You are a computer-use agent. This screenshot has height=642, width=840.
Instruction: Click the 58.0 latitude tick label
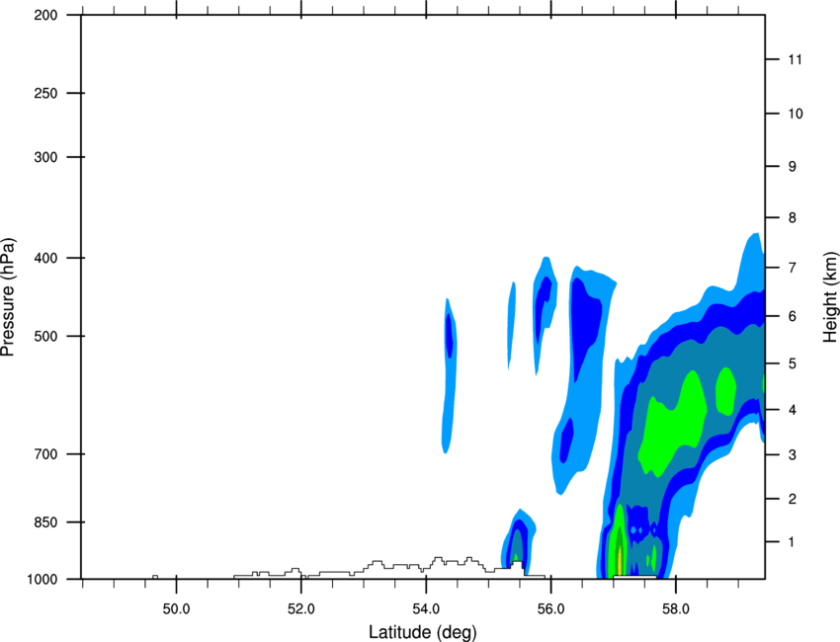[x=676, y=609]
